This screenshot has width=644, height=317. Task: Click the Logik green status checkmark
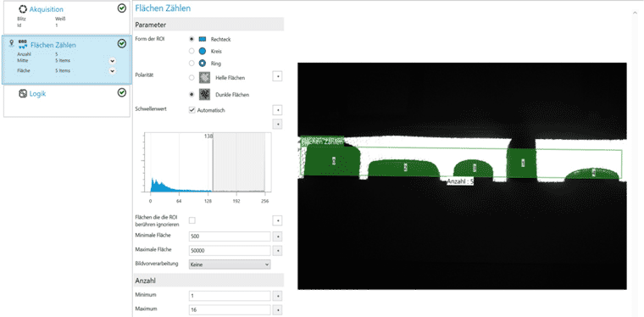[x=121, y=92]
